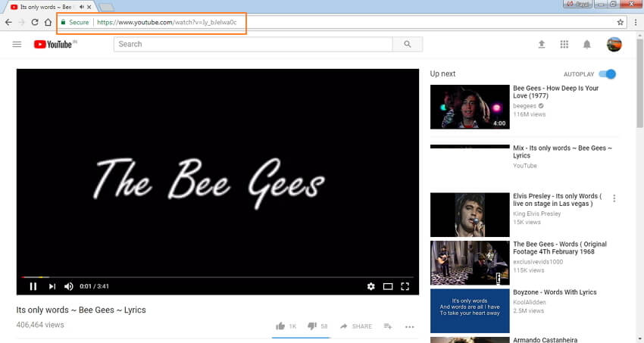Bookmark page with star icon
The height and width of the screenshot is (343, 644).
coord(621,23)
